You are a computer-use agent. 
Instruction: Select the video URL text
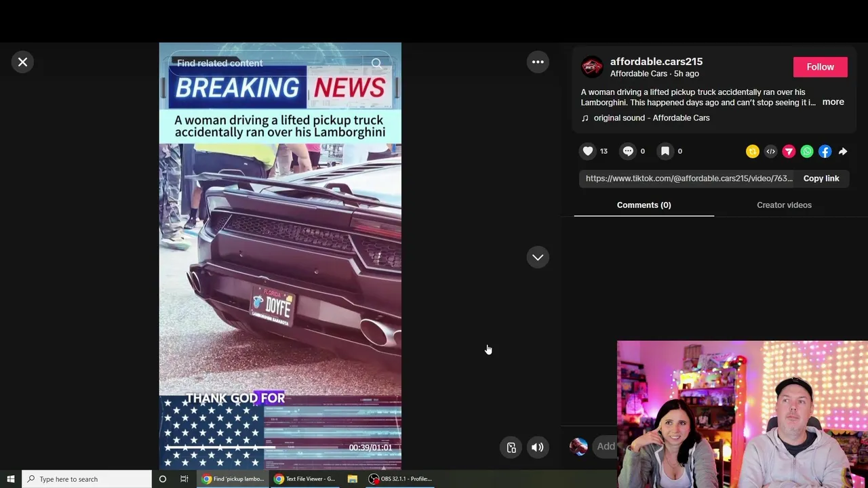(689, 178)
